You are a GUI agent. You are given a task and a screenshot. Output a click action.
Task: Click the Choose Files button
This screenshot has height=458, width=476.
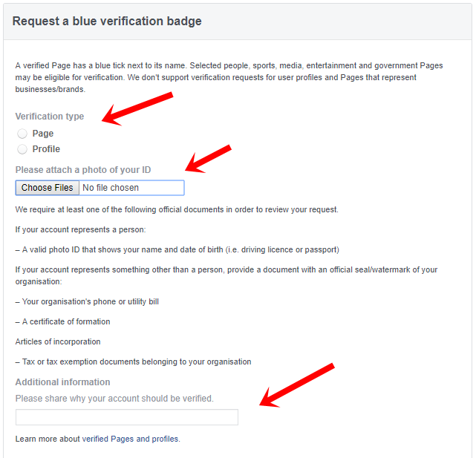(48, 188)
